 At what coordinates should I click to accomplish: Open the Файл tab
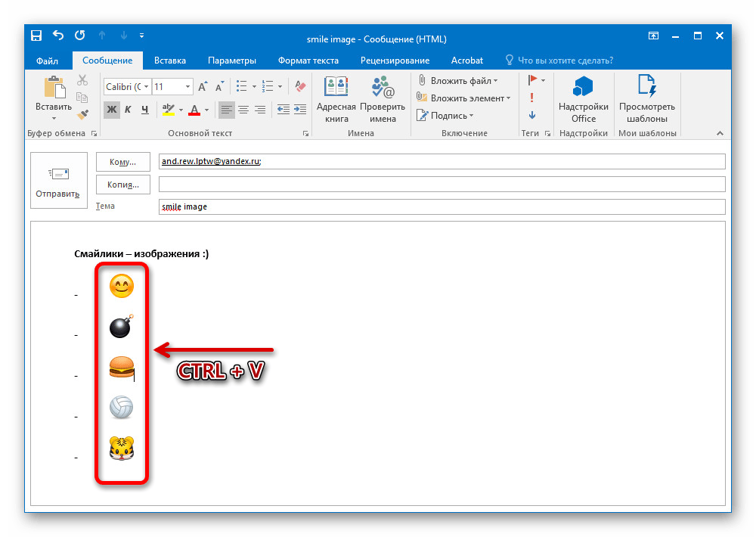47,61
